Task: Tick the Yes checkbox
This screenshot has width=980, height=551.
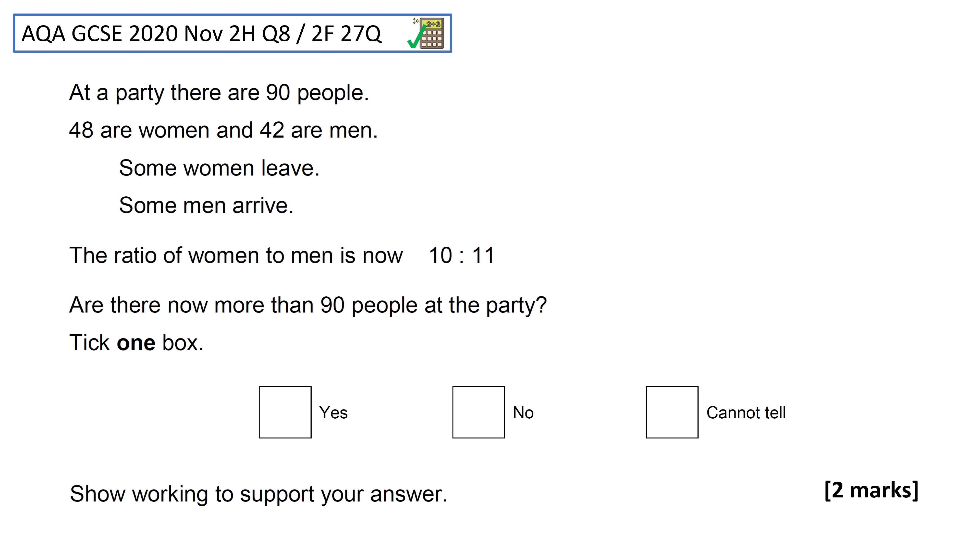Action: pyautogui.click(x=285, y=412)
